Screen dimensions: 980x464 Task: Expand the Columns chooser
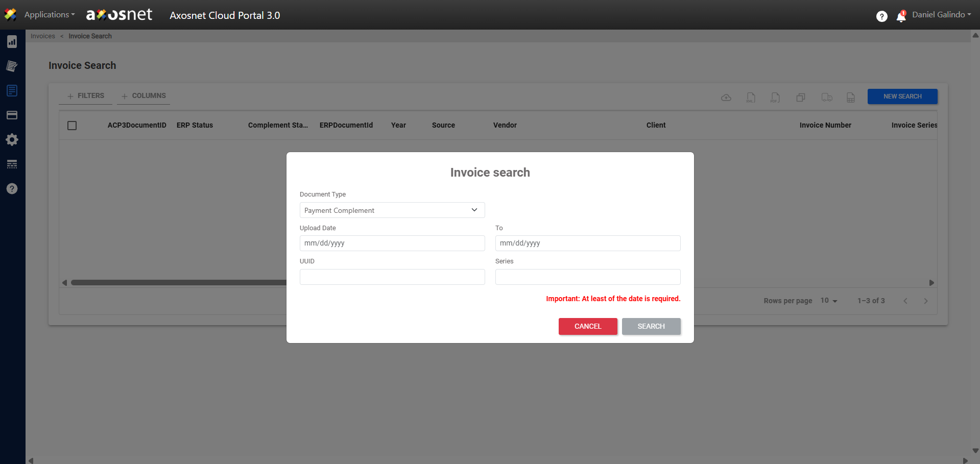click(144, 96)
